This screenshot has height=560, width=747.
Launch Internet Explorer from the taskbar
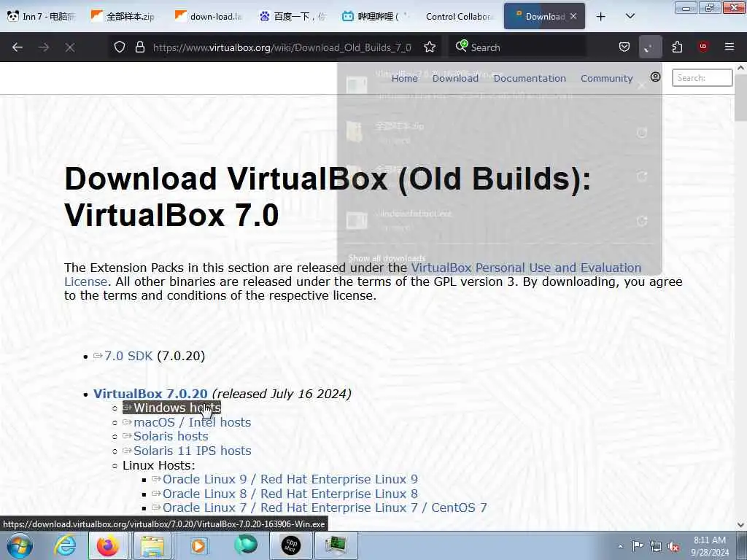pyautogui.click(x=65, y=545)
